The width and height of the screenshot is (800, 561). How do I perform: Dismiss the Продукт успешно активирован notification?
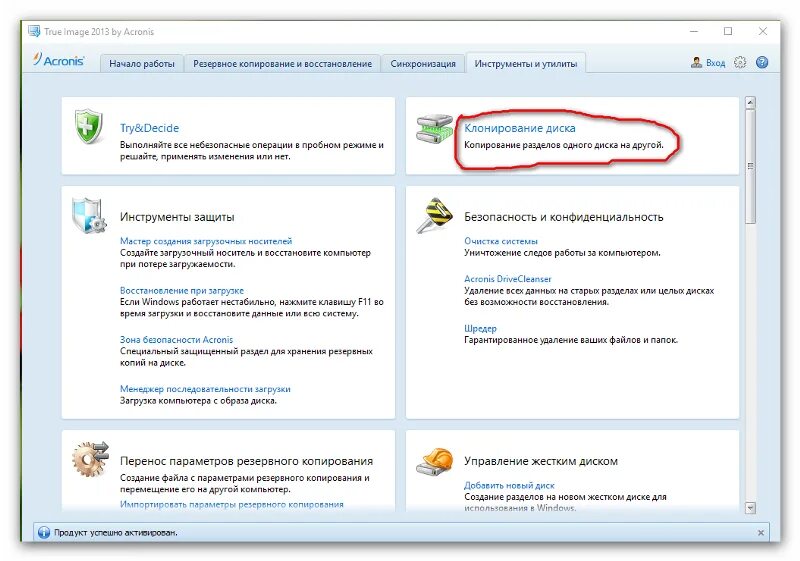[761, 532]
